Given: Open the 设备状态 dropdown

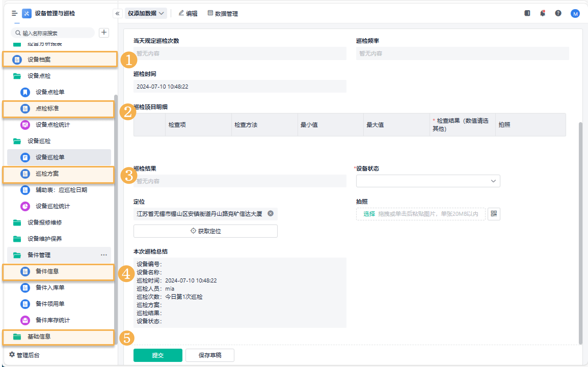Looking at the screenshot, I should (428, 181).
